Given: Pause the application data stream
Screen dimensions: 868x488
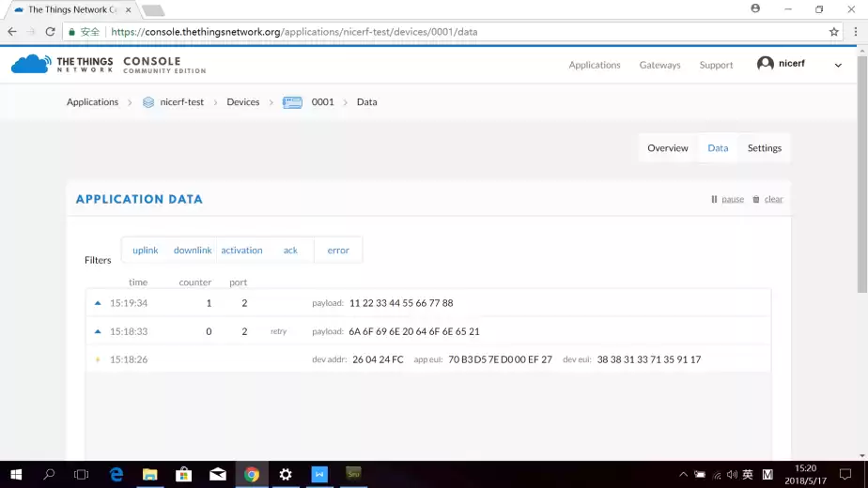Looking at the screenshot, I should (x=727, y=199).
